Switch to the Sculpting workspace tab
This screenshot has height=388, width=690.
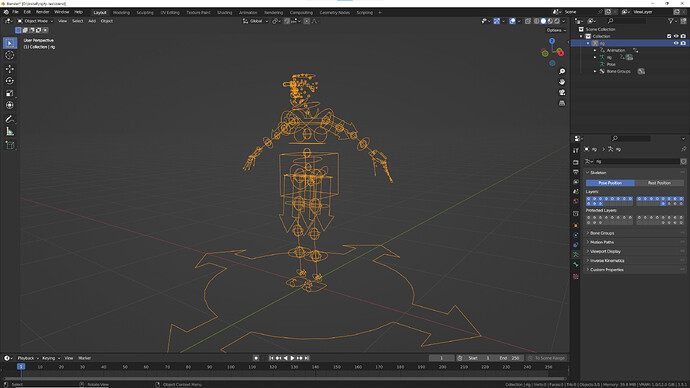(145, 13)
